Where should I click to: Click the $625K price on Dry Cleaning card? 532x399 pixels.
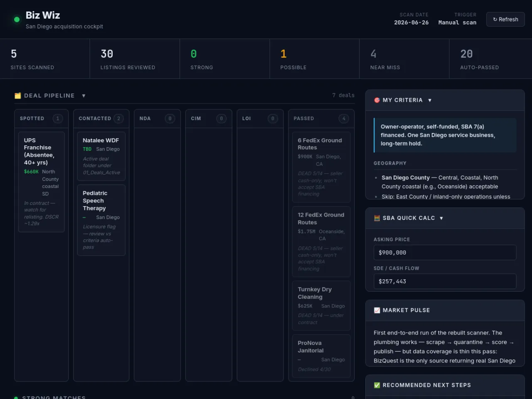coord(305,306)
